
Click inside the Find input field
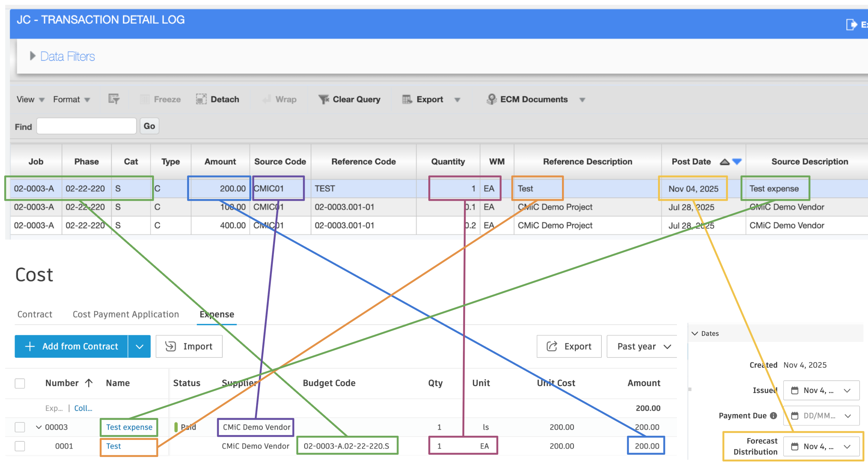click(86, 126)
